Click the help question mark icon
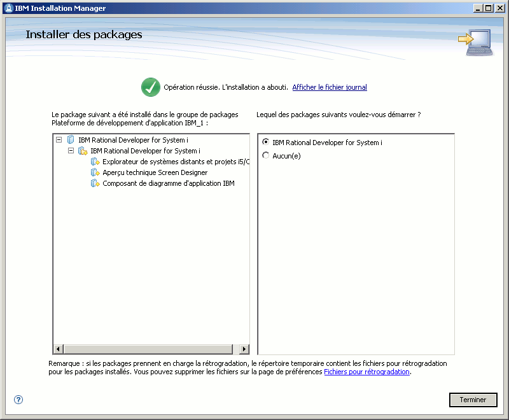Screen dimensions: 509x420 [18, 400]
